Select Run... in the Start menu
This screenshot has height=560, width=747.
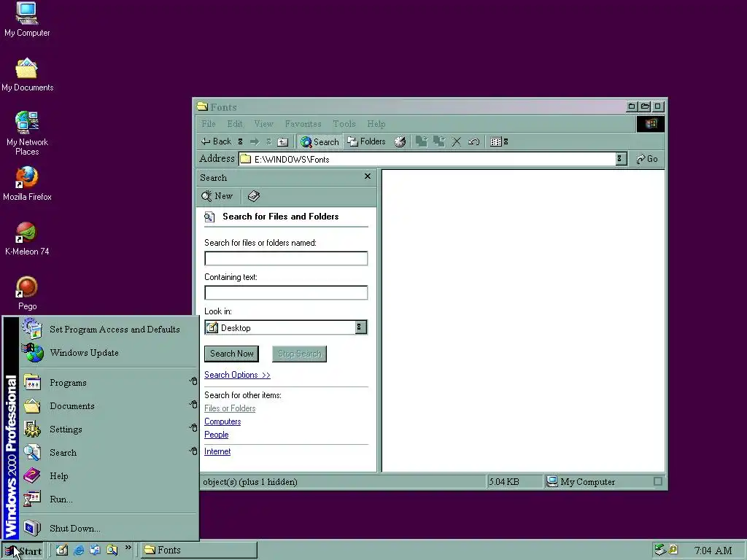point(108,499)
